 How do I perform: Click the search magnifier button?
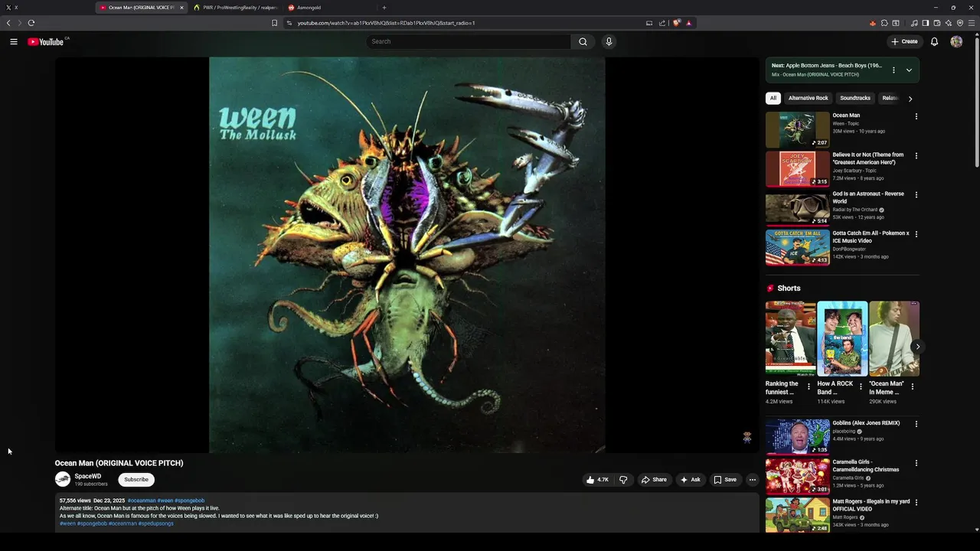click(x=583, y=41)
